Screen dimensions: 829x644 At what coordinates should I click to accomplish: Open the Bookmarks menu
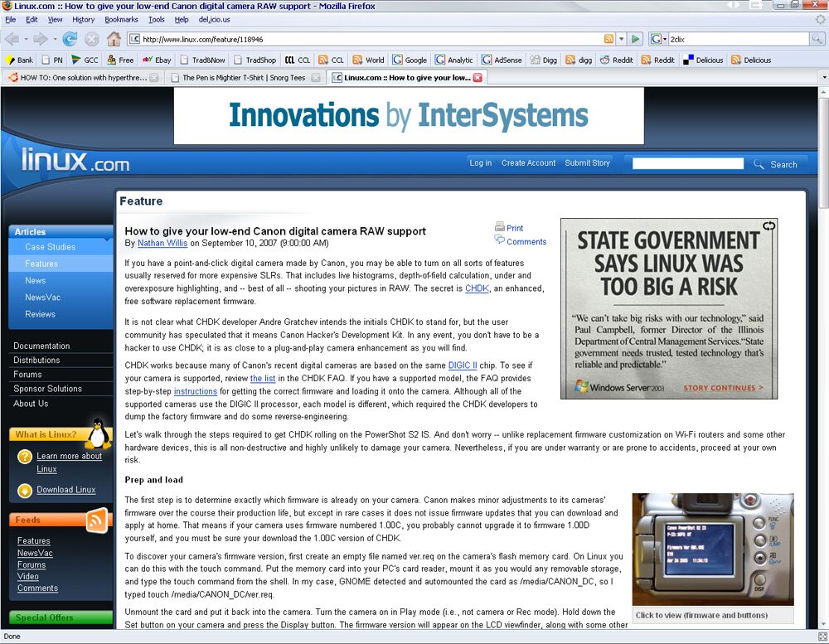(x=121, y=20)
